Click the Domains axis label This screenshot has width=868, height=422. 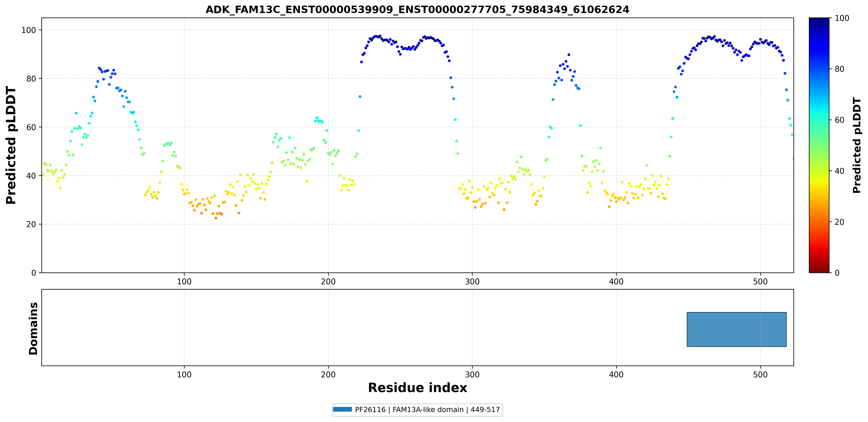(33, 328)
